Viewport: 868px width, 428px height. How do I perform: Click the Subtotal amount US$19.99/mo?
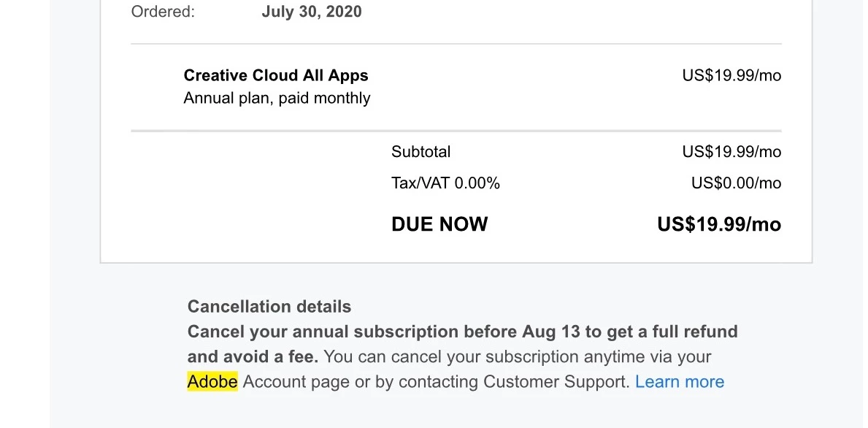point(731,152)
